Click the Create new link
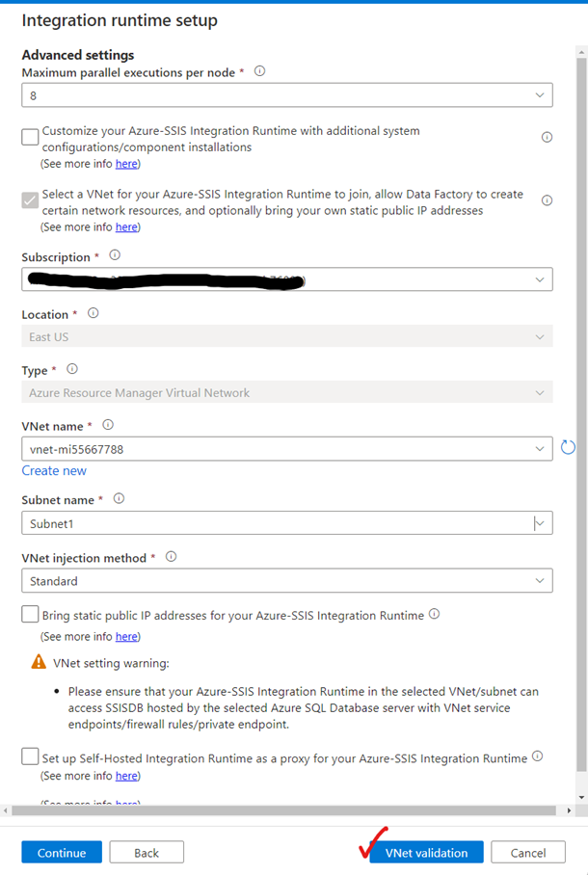 [54, 470]
